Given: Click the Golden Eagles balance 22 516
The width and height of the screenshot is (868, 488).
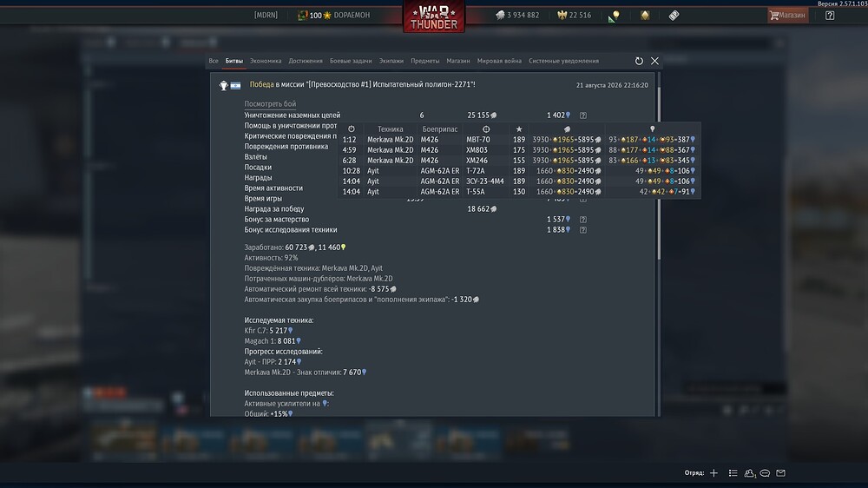Looking at the screenshot, I should [575, 15].
